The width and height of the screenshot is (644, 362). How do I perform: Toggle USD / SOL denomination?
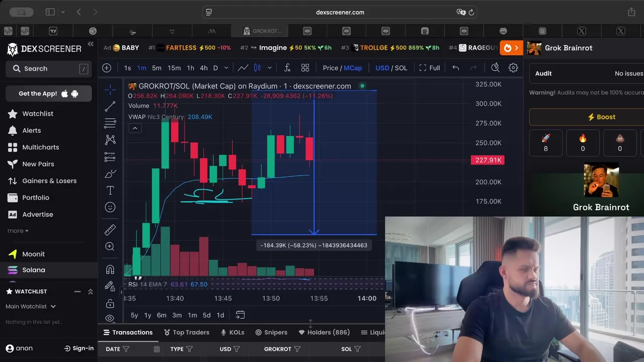[391, 68]
